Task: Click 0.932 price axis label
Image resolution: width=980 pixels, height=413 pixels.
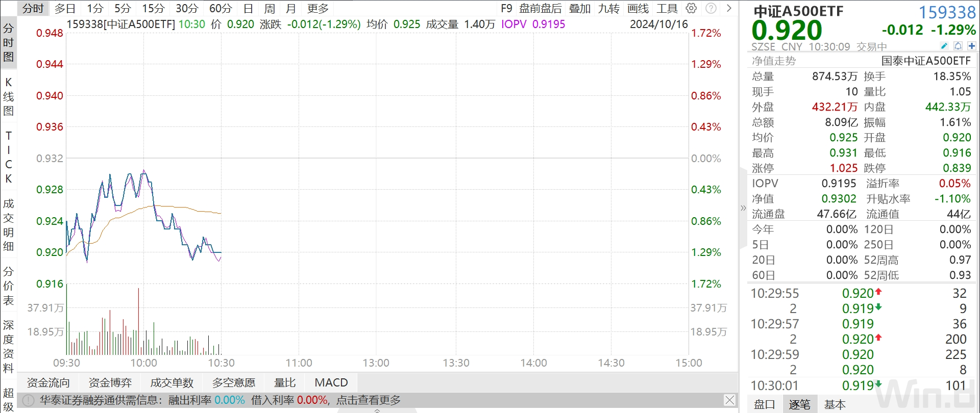Action: [50, 158]
